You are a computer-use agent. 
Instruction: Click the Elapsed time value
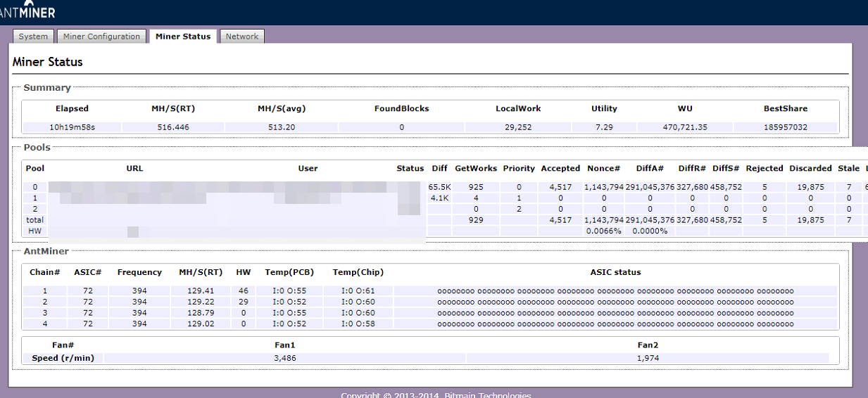(72, 127)
